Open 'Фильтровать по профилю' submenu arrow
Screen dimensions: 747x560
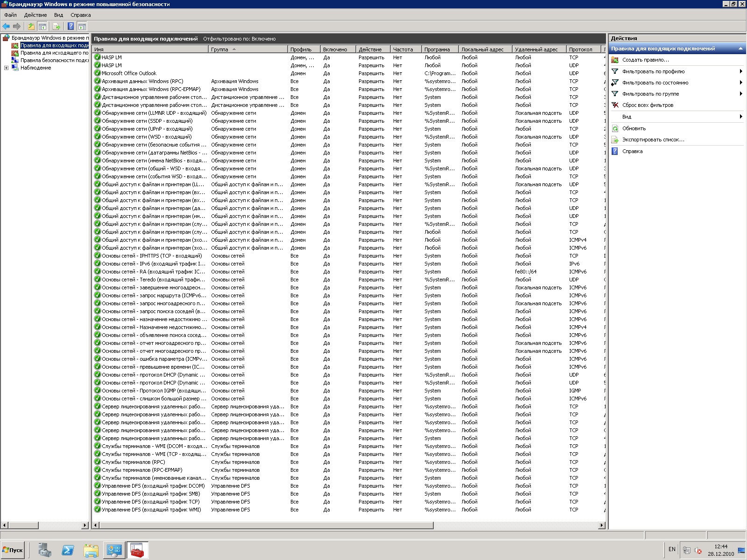point(741,71)
